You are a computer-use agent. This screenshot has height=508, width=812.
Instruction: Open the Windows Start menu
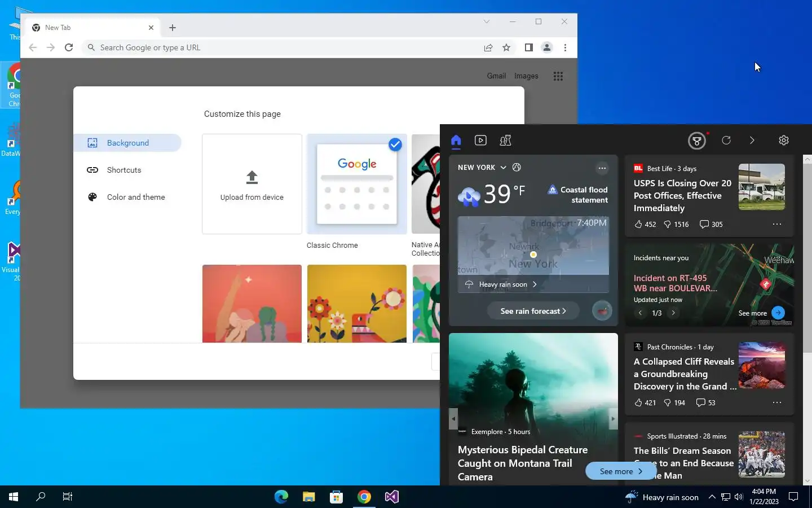coord(14,497)
